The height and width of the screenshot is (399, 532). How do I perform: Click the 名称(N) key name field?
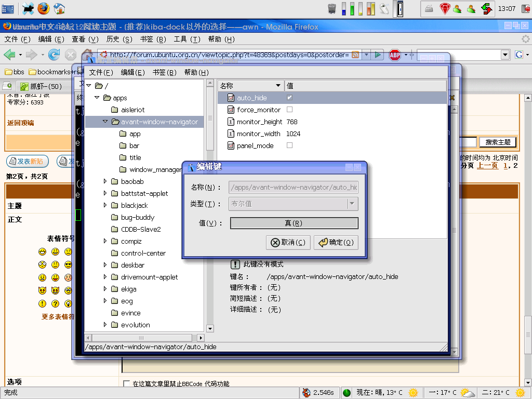click(294, 187)
